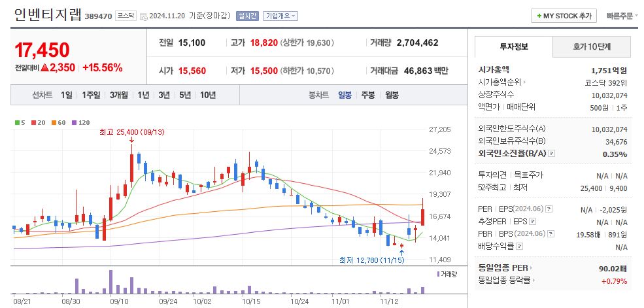This screenshot has width=644, height=308.
Task: Click the 최저 12,780 (11/15) chart label
Action: [372, 260]
